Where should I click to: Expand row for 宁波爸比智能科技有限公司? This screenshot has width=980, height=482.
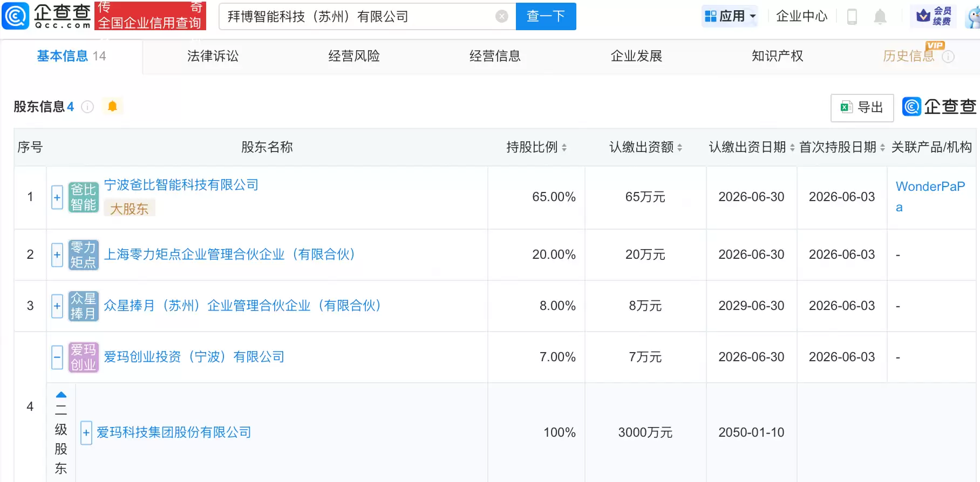point(57,197)
